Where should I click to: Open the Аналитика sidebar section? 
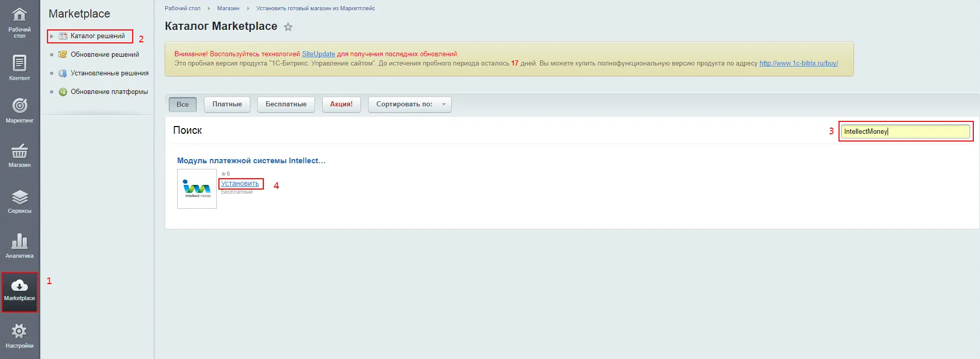[20, 246]
